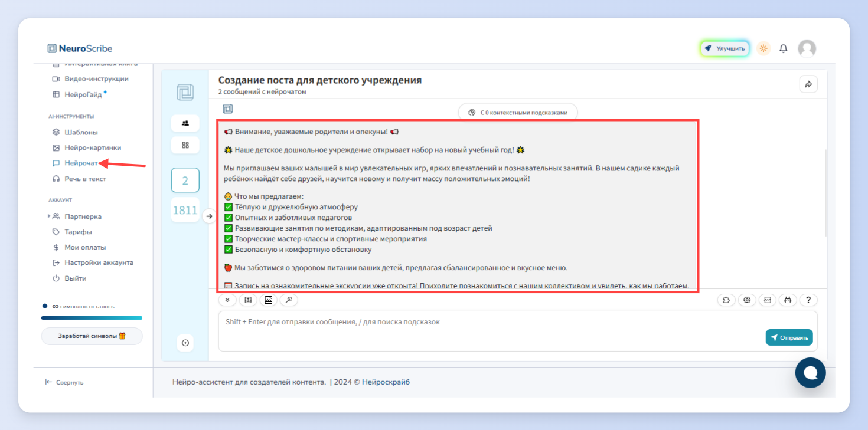The height and width of the screenshot is (430, 868).
Task: Open notifications bell
Action: tap(784, 48)
